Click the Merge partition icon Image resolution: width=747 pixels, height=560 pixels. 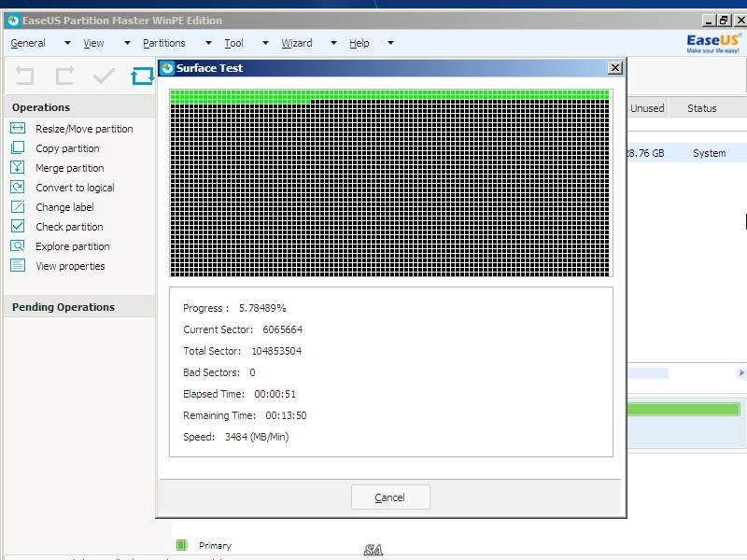coord(18,167)
